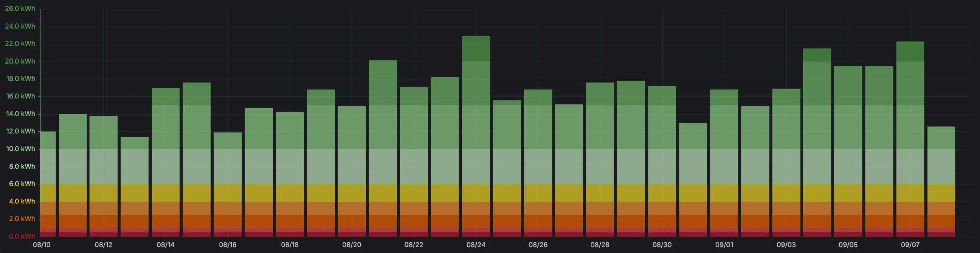Select the short 08/31 bar
The height and width of the screenshot is (253, 980).
point(693,180)
